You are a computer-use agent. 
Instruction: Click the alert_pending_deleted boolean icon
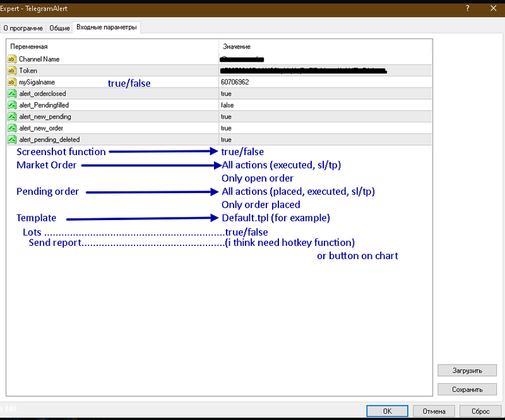[12, 139]
